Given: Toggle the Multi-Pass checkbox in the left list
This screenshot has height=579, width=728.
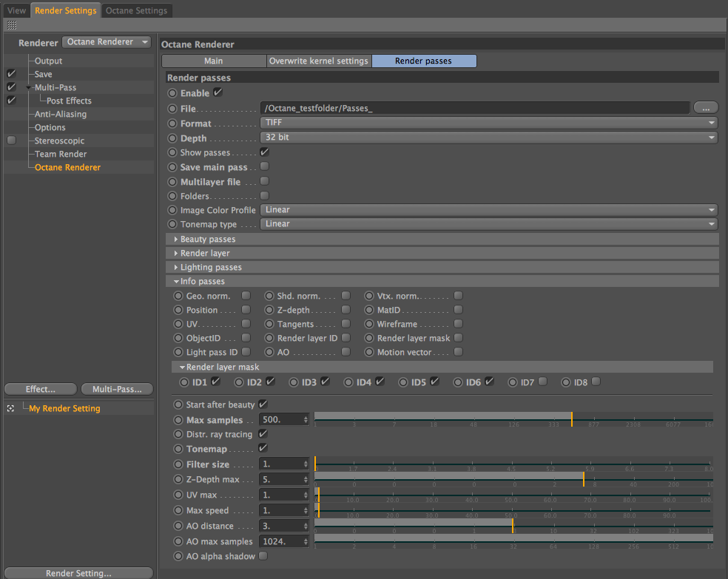Looking at the screenshot, I should (x=12, y=87).
